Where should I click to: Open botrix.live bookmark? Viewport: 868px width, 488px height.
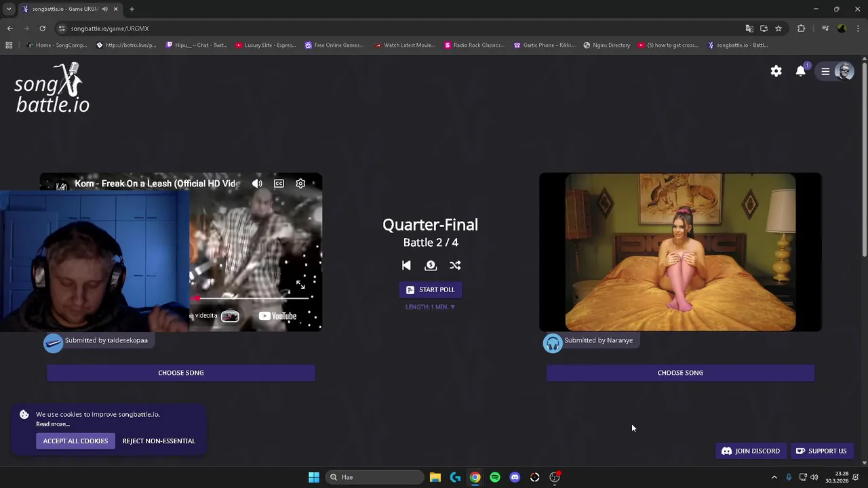[126, 45]
